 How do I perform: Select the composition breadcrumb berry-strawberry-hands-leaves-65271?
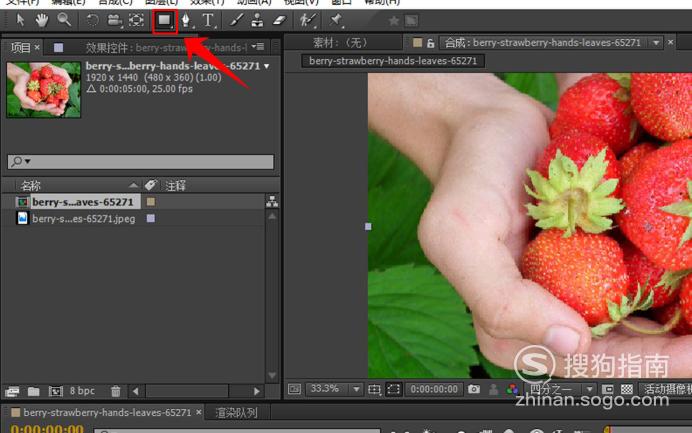tap(393, 61)
